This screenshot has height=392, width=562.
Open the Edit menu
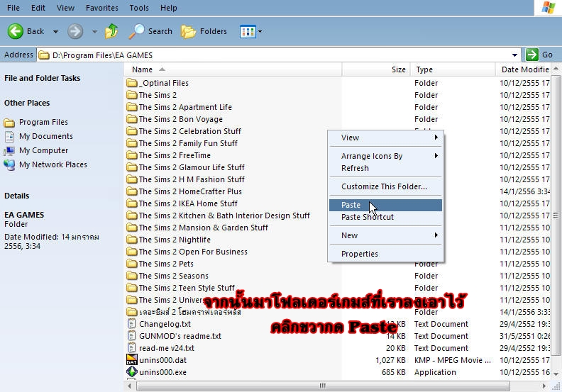click(x=38, y=8)
